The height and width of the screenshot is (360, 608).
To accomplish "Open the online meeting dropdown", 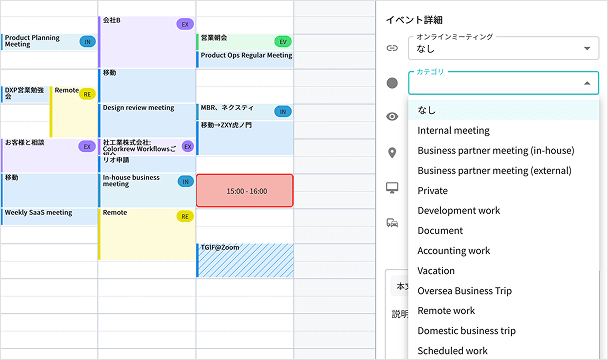I will point(503,48).
